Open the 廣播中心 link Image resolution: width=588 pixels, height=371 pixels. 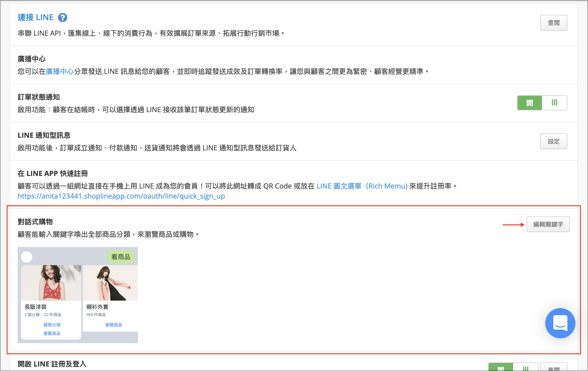click(60, 72)
